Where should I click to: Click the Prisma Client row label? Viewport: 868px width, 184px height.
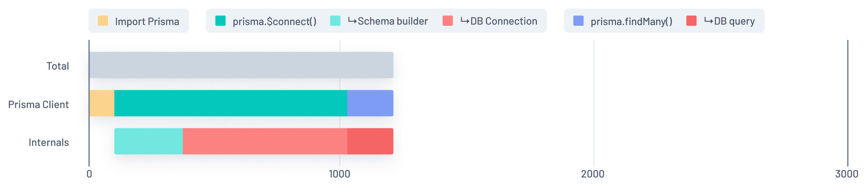click(x=39, y=105)
